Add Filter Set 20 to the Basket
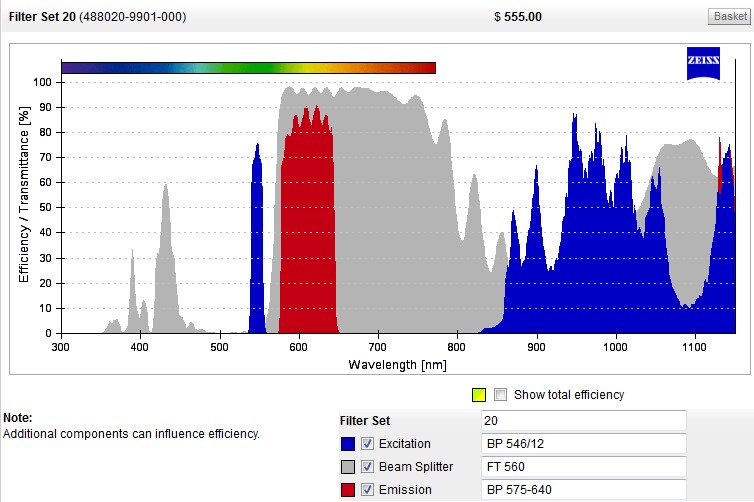754x502 pixels. click(729, 16)
